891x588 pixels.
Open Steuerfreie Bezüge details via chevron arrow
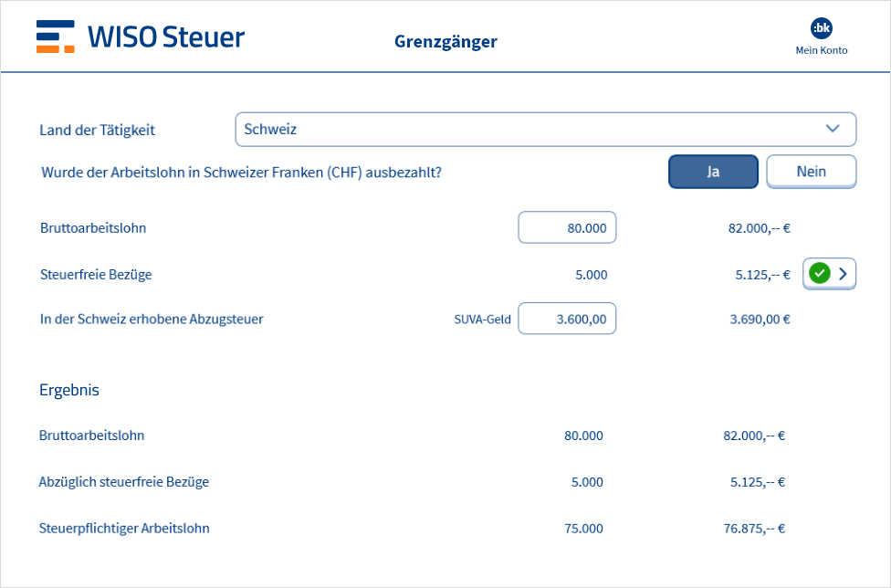coord(843,273)
